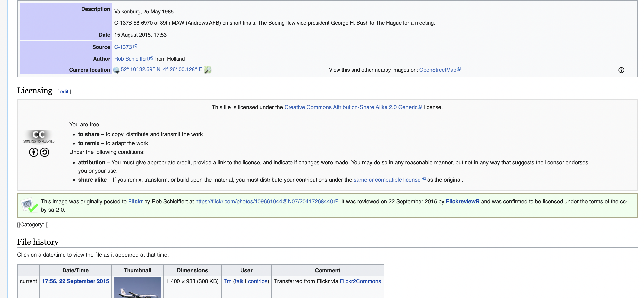The width and height of the screenshot is (644, 298).
Task: Open Creative Commons Attribution-Share Alike 2.0 link
Action: pos(351,107)
